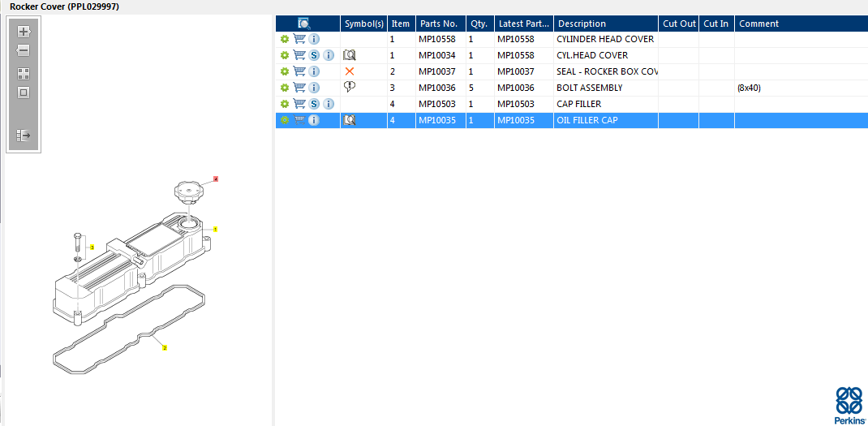Click gear icon for MP10036 row
This screenshot has height=426, width=868.
[285, 88]
